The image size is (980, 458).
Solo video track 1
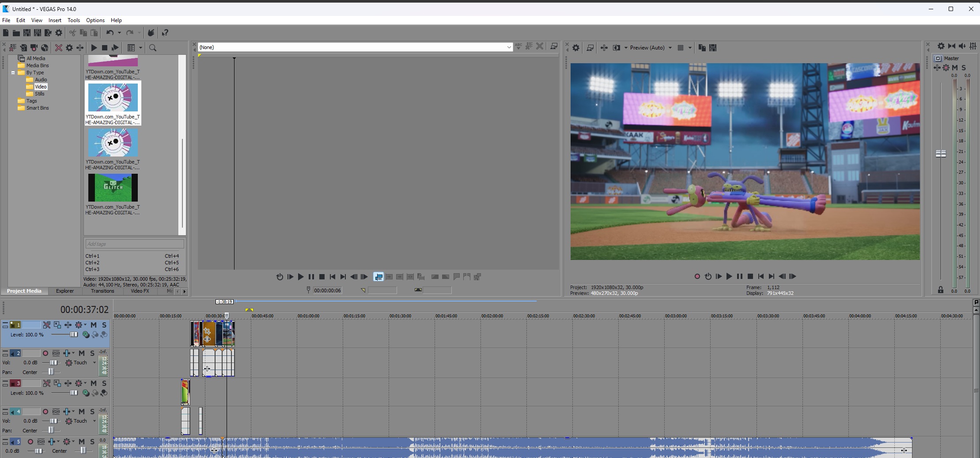pos(104,325)
